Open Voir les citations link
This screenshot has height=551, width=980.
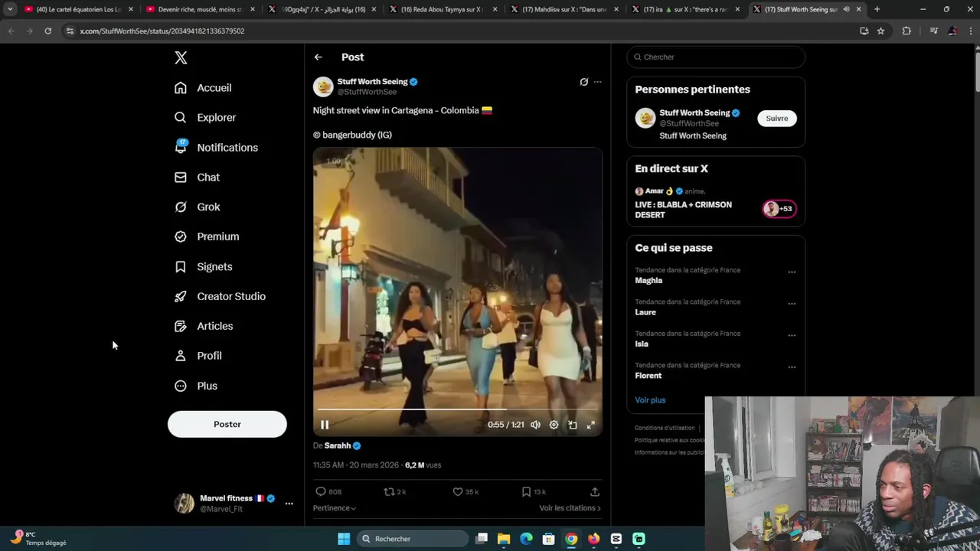pos(570,508)
